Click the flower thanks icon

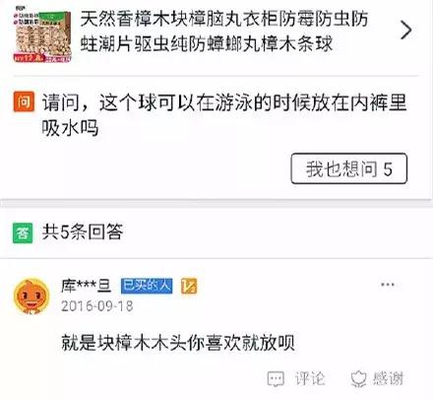tap(359, 379)
